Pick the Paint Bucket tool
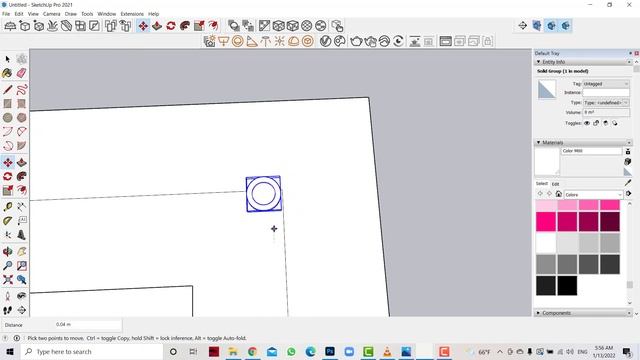This screenshot has width=640, height=360. click(7, 73)
